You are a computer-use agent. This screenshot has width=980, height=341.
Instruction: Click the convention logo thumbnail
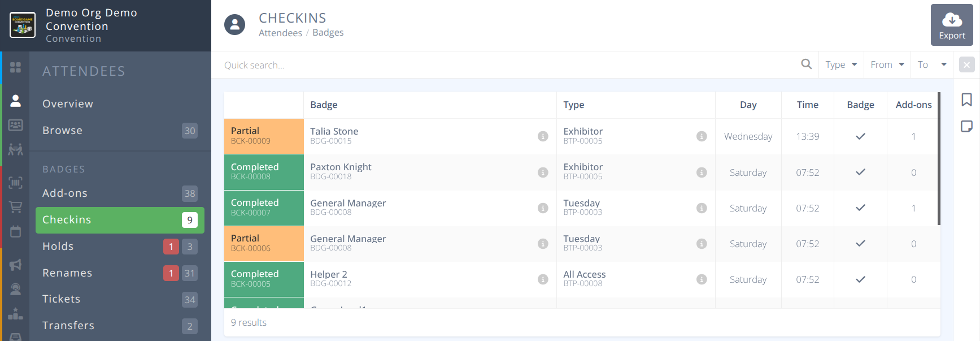click(x=23, y=25)
